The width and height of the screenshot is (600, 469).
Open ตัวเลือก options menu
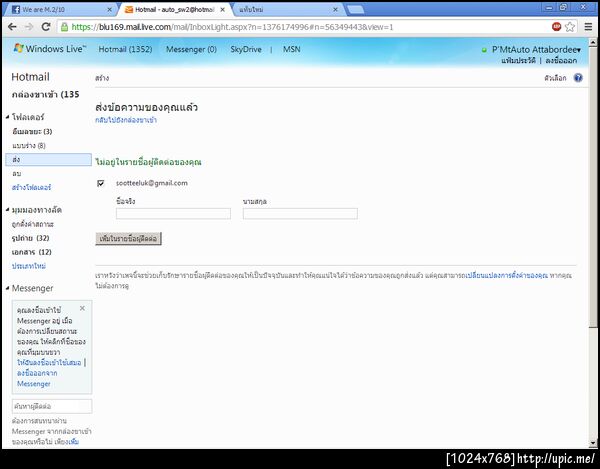(555, 78)
